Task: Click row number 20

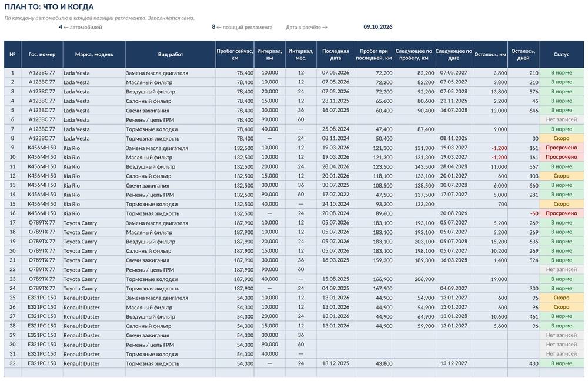Action: pyautogui.click(x=12, y=251)
